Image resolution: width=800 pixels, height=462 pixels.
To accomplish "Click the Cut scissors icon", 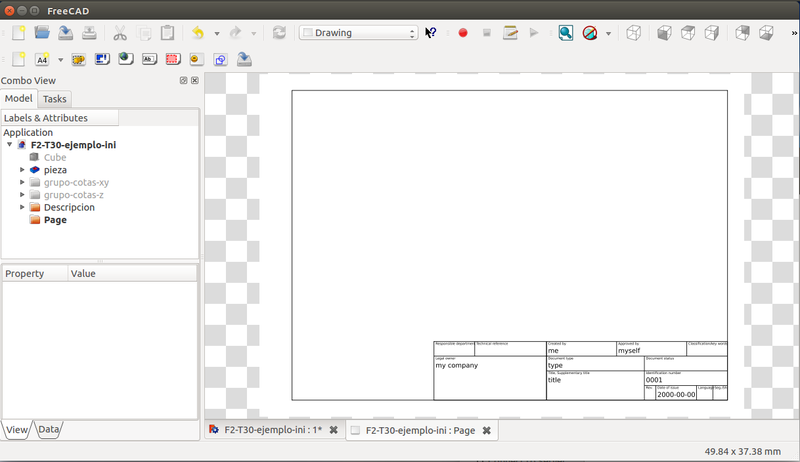I will pos(120,33).
